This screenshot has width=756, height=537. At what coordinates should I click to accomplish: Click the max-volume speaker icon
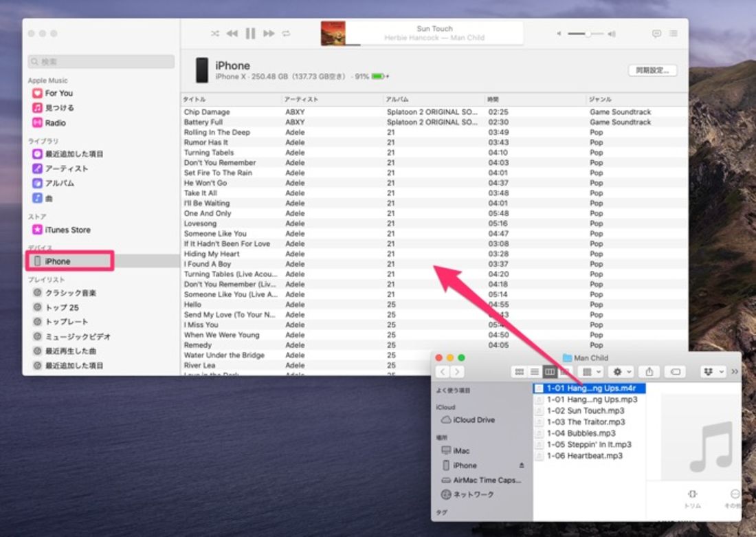pos(612,34)
